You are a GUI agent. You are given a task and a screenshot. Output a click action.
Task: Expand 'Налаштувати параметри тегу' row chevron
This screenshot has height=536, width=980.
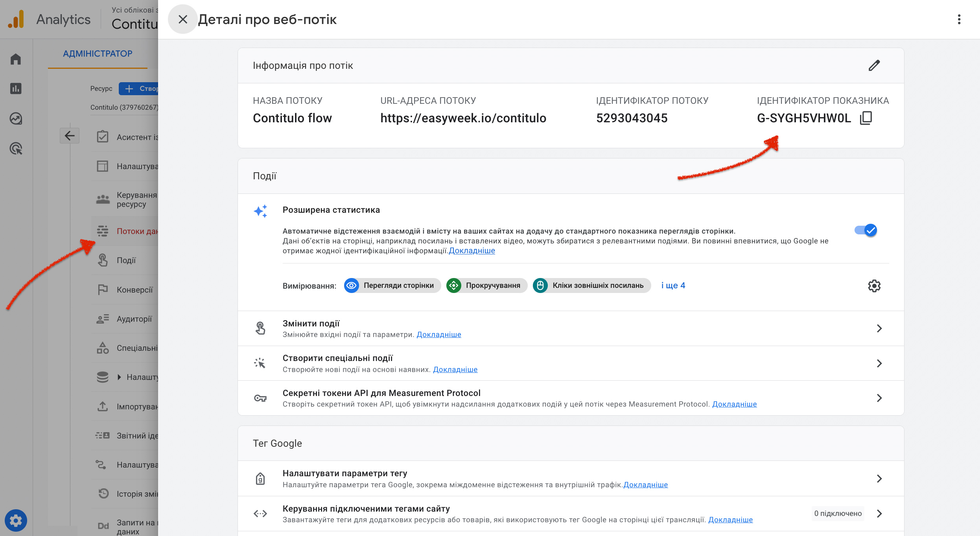tap(879, 479)
